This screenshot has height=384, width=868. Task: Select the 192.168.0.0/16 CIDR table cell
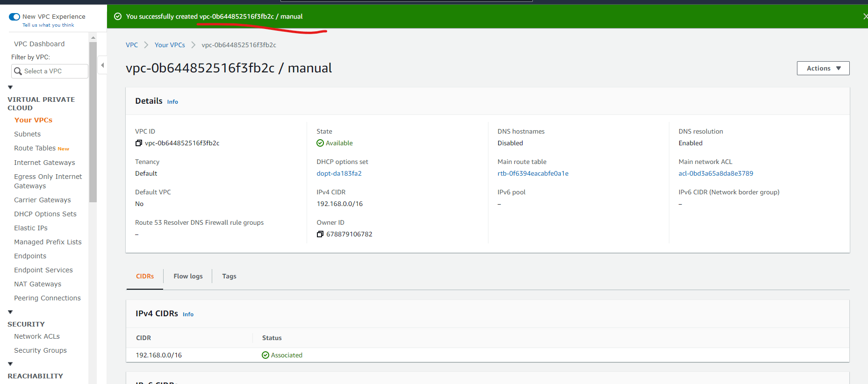click(x=158, y=355)
